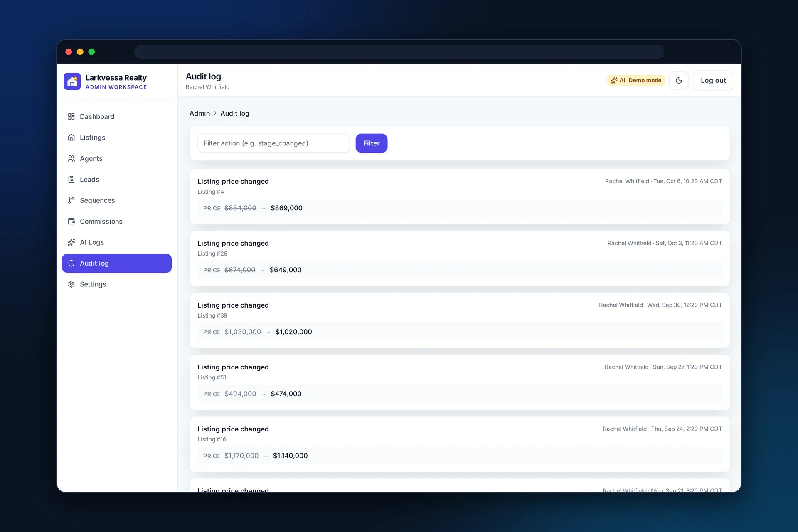Click the Log out button

point(713,81)
